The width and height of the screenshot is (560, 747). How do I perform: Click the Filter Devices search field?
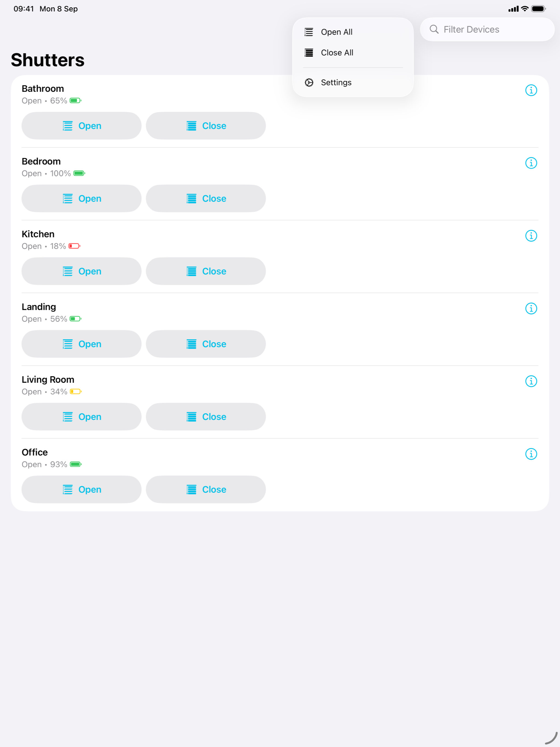(x=487, y=29)
